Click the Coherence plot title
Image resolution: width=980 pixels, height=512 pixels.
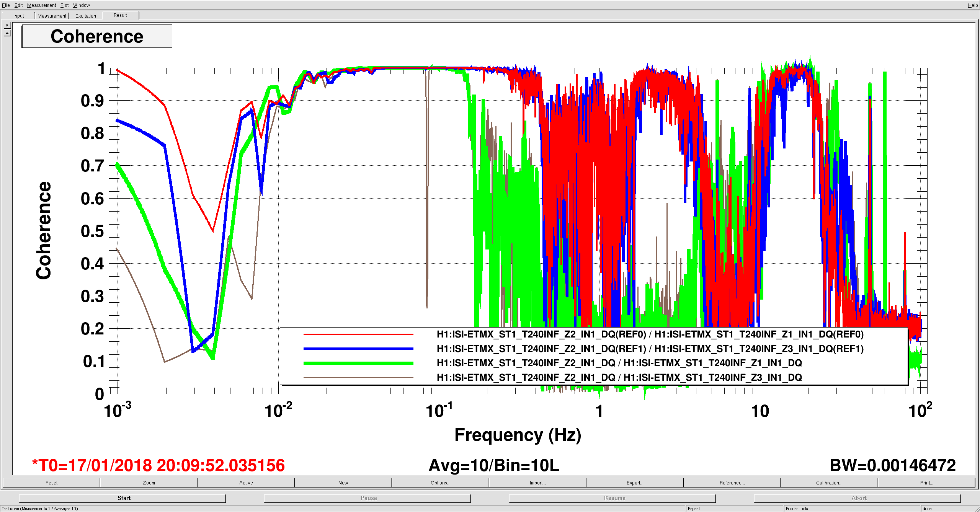(97, 36)
